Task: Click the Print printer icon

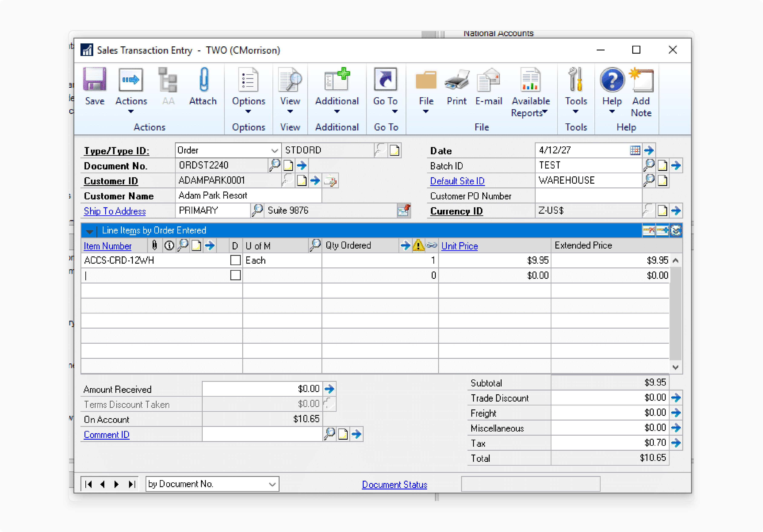Action: (457, 80)
